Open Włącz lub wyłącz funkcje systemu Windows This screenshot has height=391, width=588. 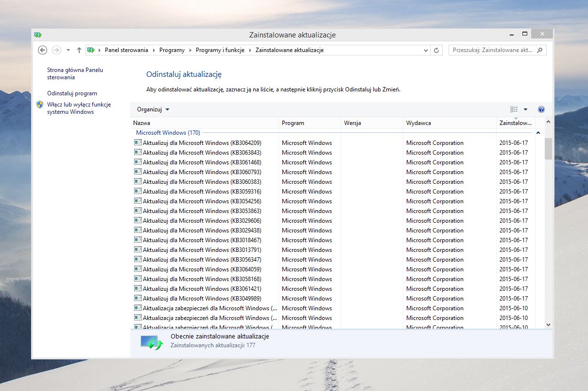tap(79, 108)
